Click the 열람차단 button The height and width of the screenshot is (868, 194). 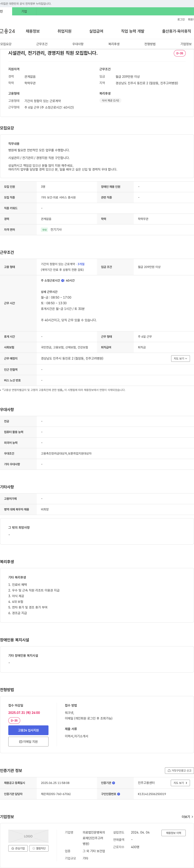pos(39,849)
